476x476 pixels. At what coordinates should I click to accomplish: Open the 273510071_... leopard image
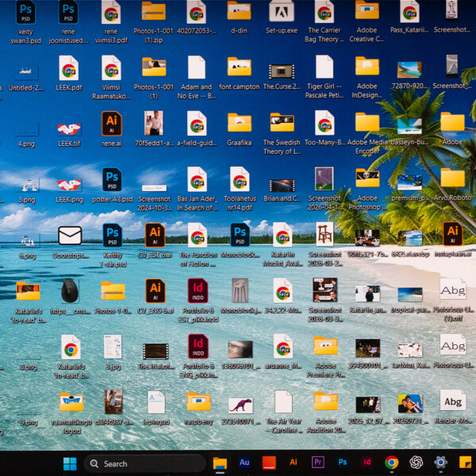(x=240, y=406)
